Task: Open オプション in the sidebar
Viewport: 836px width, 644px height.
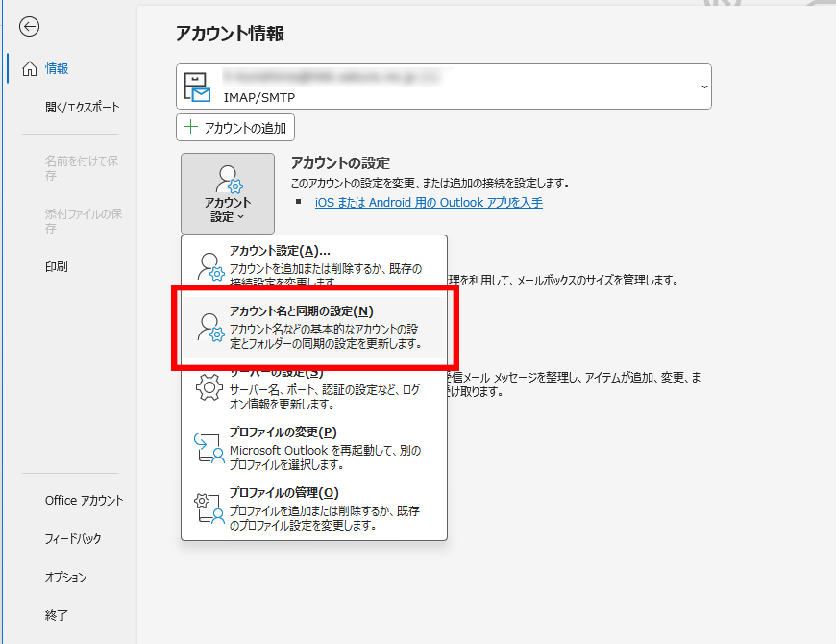Action: click(x=65, y=577)
